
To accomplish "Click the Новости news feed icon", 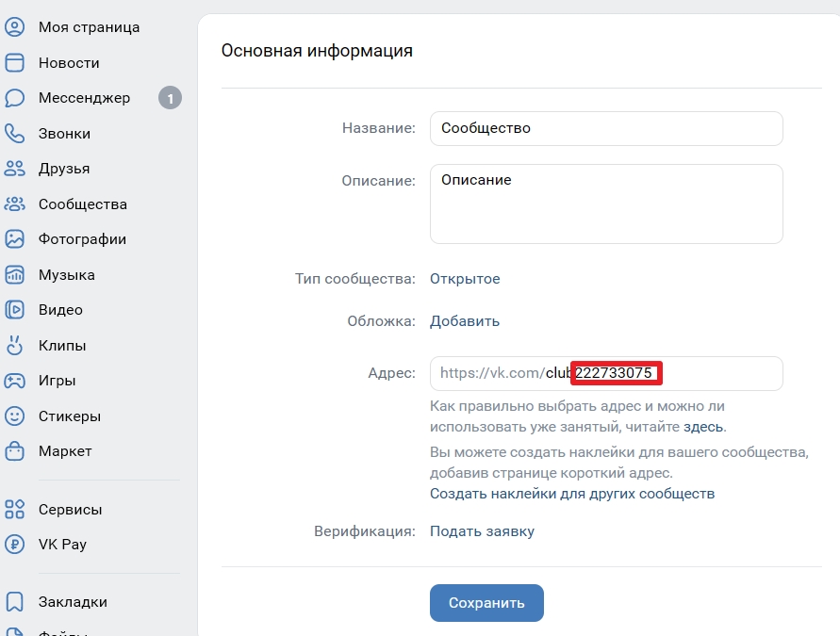I will click(x=14, y=62).
